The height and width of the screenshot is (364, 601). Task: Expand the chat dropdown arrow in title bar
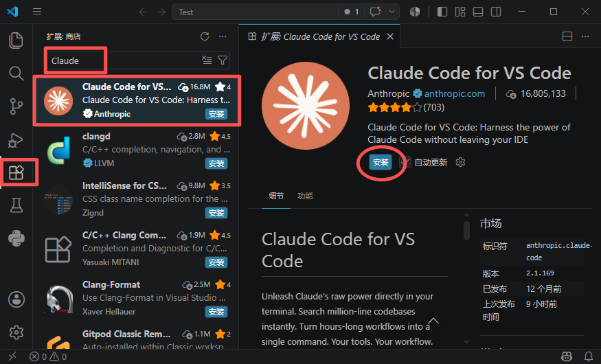392,12
